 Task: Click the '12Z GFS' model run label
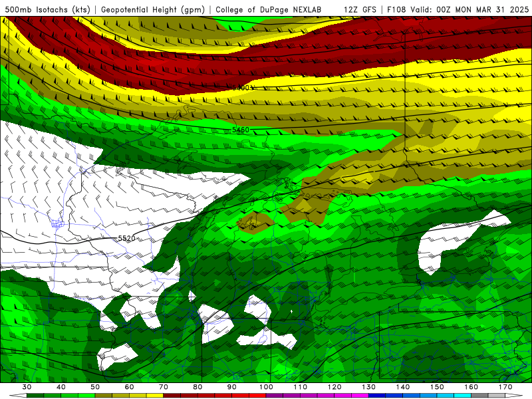(x=360, y=9)
